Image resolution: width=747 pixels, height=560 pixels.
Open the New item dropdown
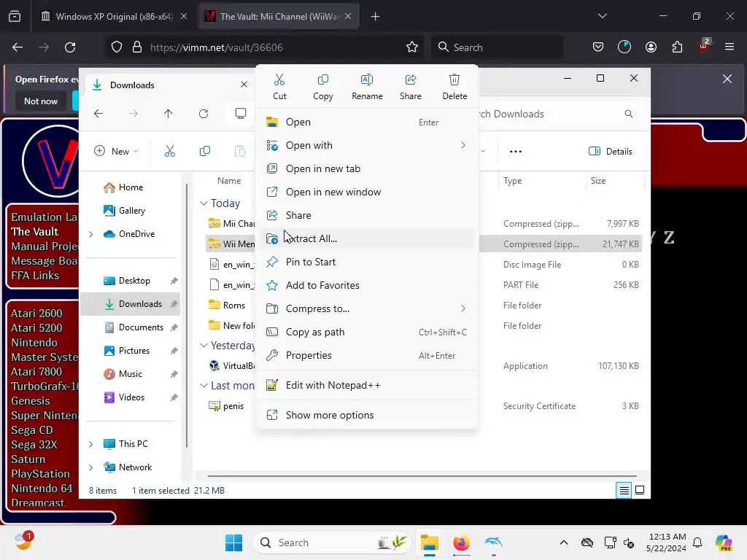(x=116, y=151)
